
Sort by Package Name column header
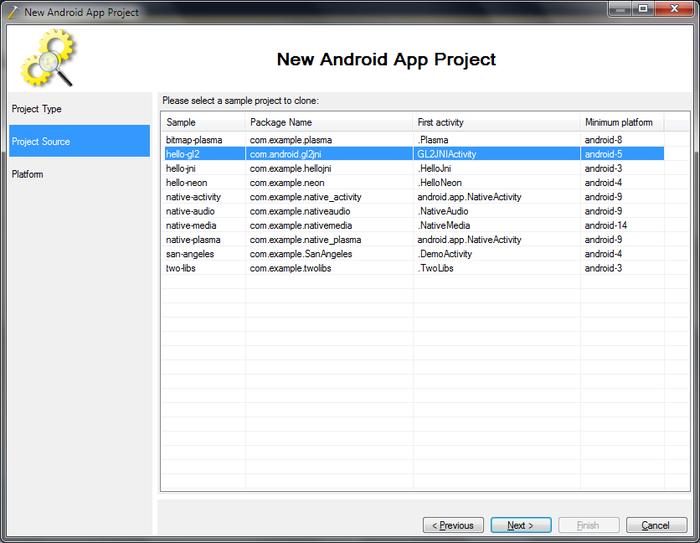click(329, 122)
